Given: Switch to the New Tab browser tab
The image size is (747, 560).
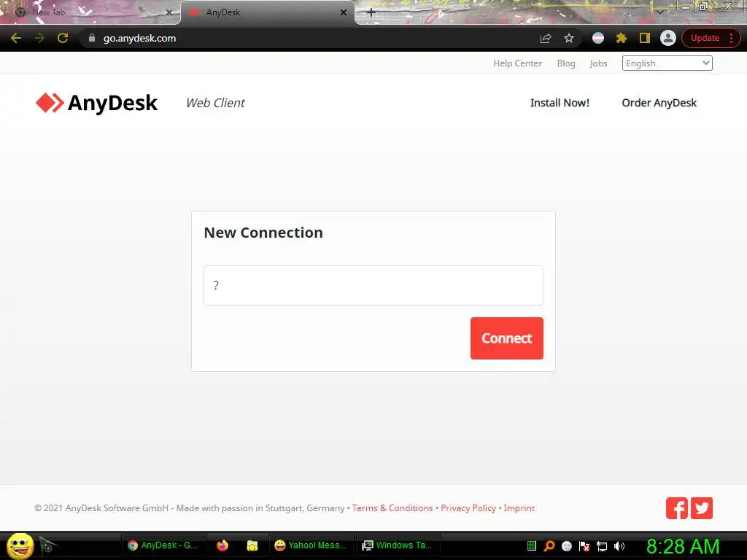Looking at the screenshot, I should pos(90,12).
